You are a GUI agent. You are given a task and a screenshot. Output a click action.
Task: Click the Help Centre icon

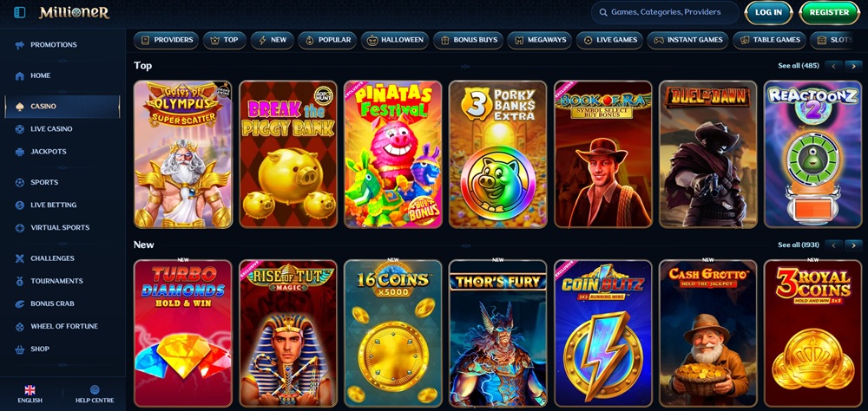point(95,389)
